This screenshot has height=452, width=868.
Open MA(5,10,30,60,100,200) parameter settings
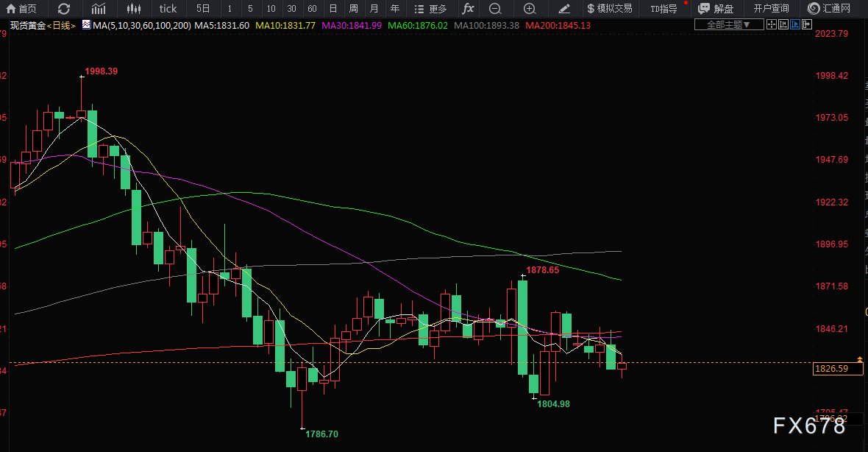(x=142, y=26)
